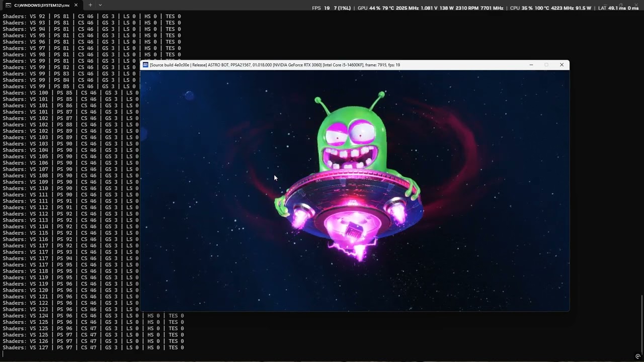Image resolution: width=644 pixels, height=362 pixels.
Task: Click the FPS 19 overlay readout
Action: (321, 8)
